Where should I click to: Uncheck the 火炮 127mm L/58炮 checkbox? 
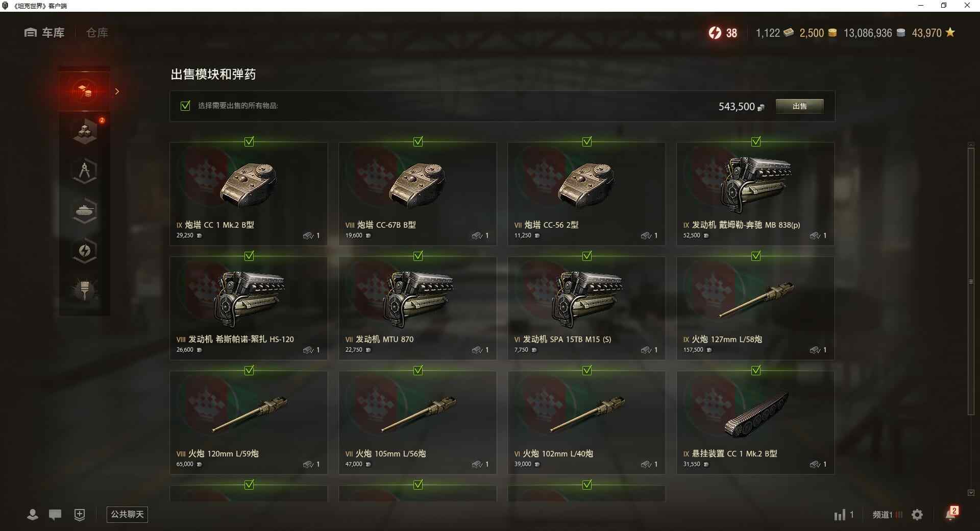coord(756,256)
